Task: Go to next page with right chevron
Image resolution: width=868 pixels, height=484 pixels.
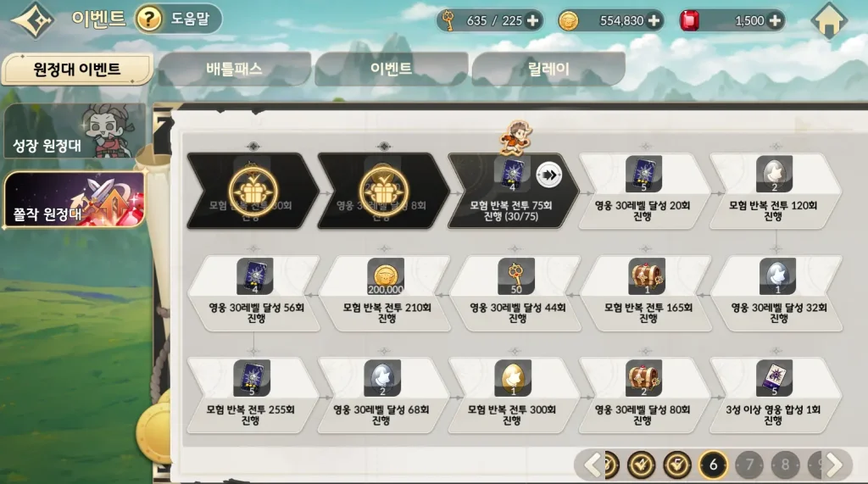Action: tap(834, 465)
